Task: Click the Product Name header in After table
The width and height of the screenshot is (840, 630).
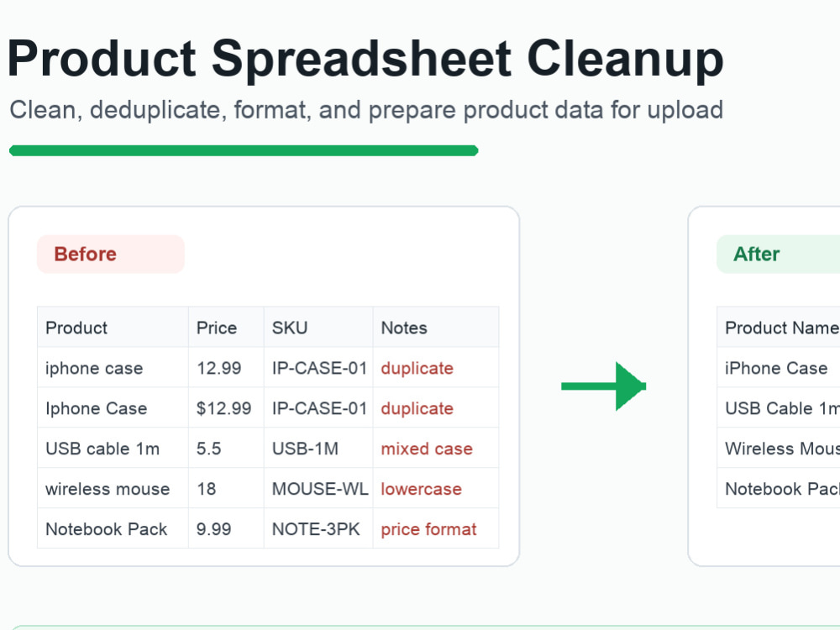Action: click(779, 328)
